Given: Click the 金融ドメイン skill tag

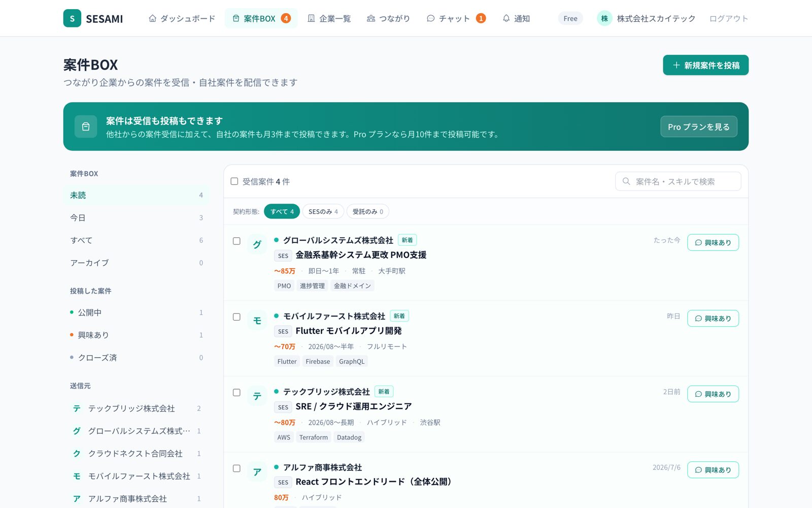Looking at the screenshot, I should coord(352,285).
